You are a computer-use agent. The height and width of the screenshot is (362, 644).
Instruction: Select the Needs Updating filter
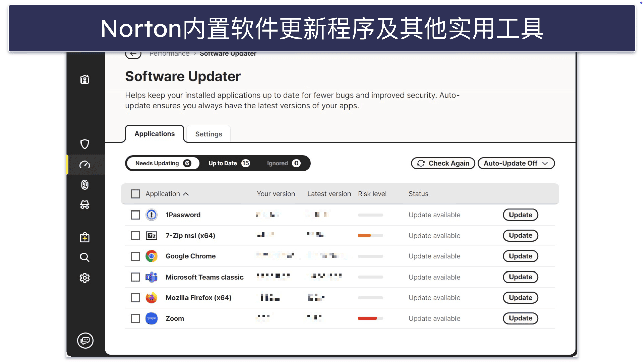click(163, 163)
